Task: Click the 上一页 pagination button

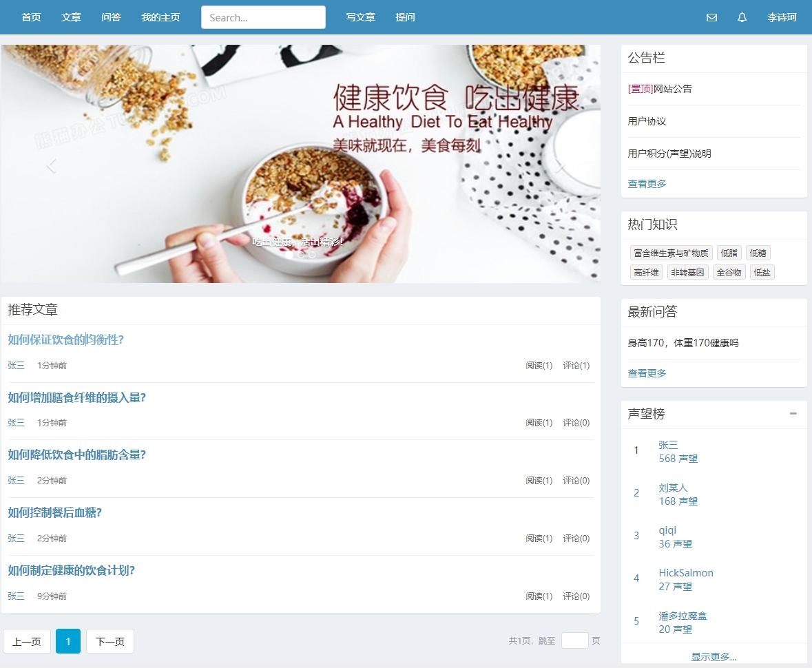Action: [x=27, y=641]
